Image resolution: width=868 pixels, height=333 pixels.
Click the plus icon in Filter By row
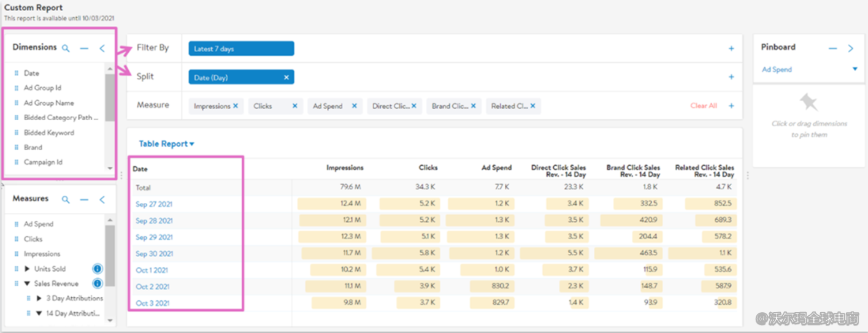tap(731, 48)
